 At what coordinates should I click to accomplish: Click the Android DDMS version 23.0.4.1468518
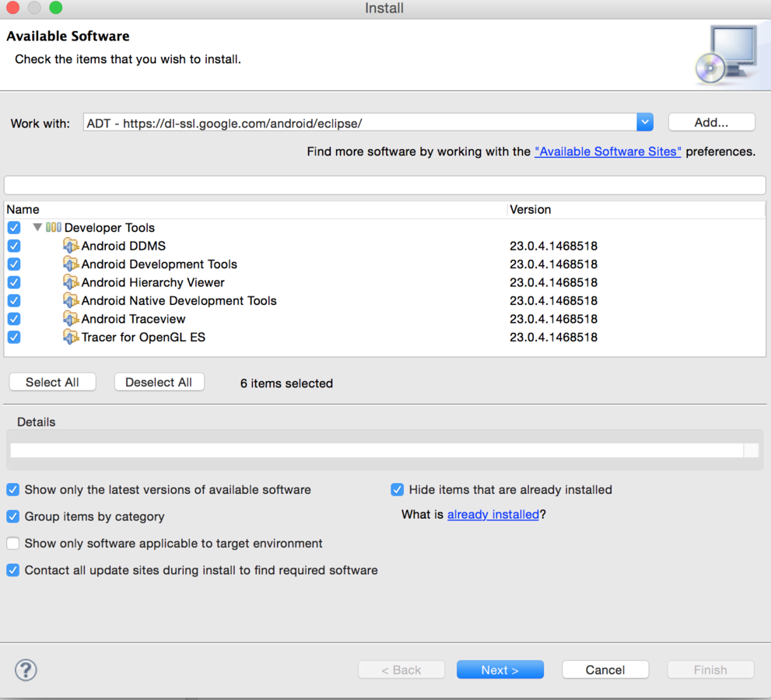pyautogui.click(x=554, y=246)
